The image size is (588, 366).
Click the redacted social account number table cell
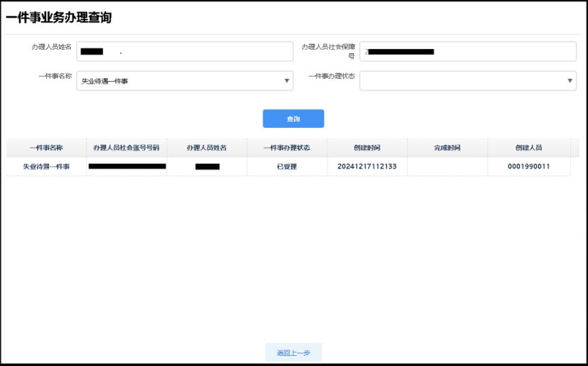pyautogui.click(x=127, y=167)
